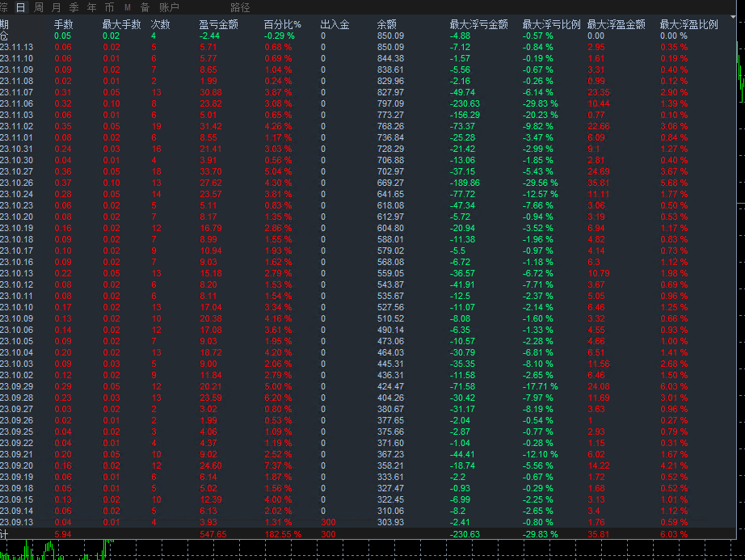745x560 pixels.
Task: Click the 手数 column header
Action: [64, 24]
